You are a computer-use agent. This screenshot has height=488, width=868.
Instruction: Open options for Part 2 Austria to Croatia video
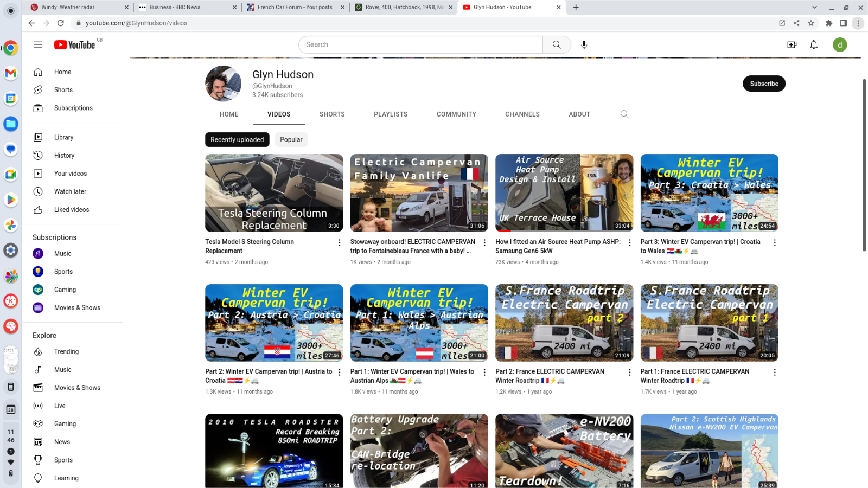(340, 373)
